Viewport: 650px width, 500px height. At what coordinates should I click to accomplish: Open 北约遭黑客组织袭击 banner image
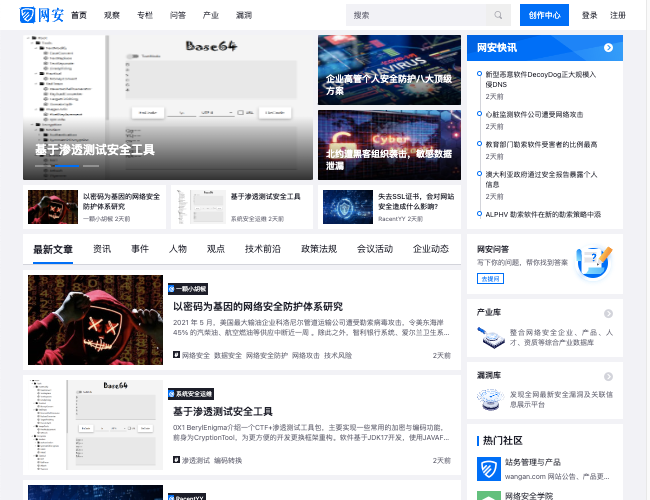(389, 145)
